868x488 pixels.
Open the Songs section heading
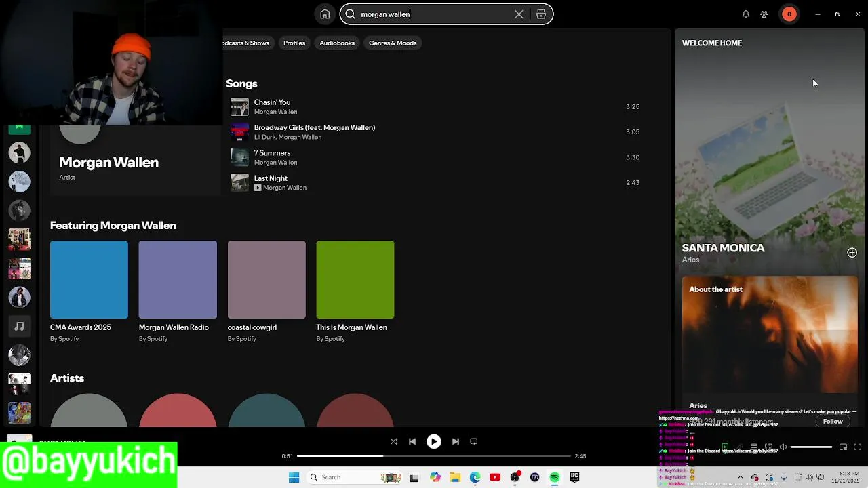(241, 83)
